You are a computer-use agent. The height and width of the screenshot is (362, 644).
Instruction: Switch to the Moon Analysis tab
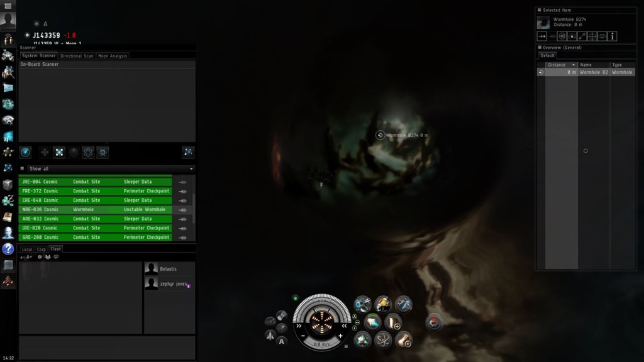pyautogui.click(x=113, y=56)
